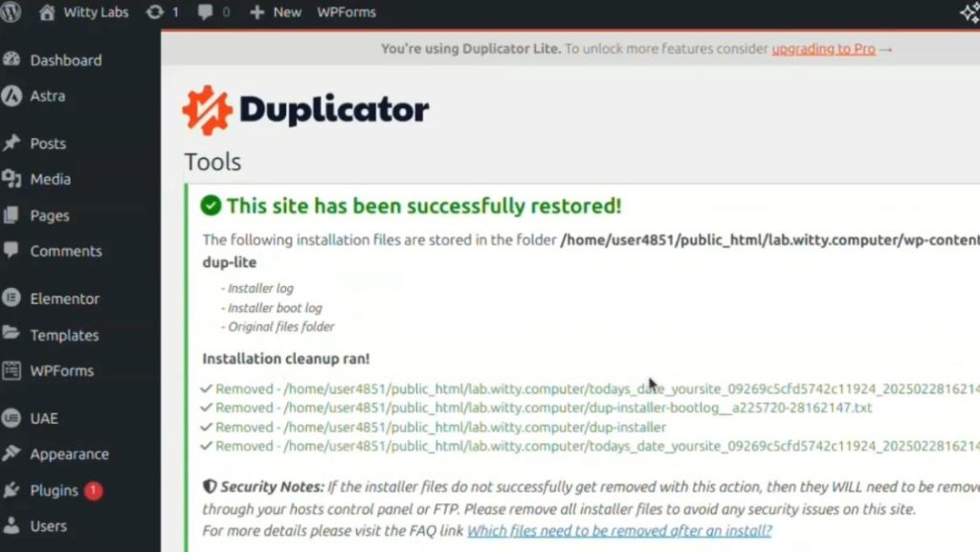Click the Duplicator gear logo
Image resolution: width=980 pixels, height=552 pixels.
click(x=207, y=111)
